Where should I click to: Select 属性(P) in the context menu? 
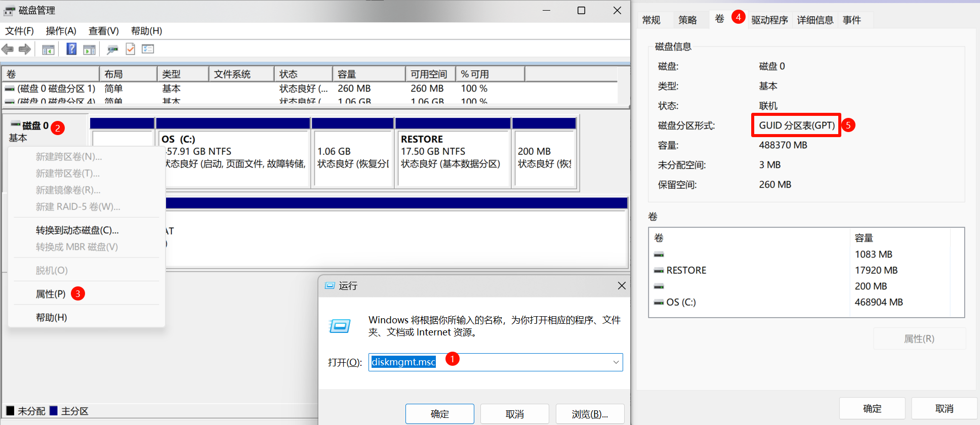pos(51,294)
